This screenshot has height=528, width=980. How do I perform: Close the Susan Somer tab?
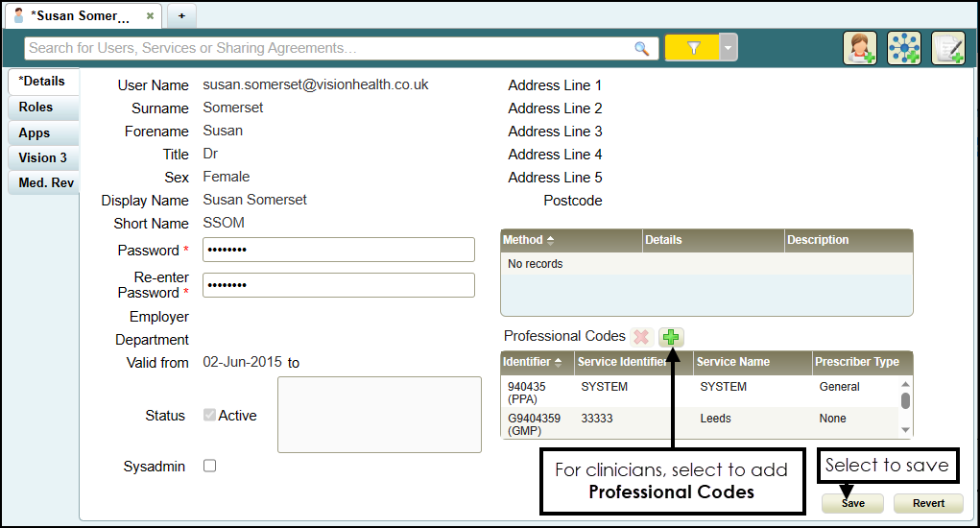click(150, 16)
